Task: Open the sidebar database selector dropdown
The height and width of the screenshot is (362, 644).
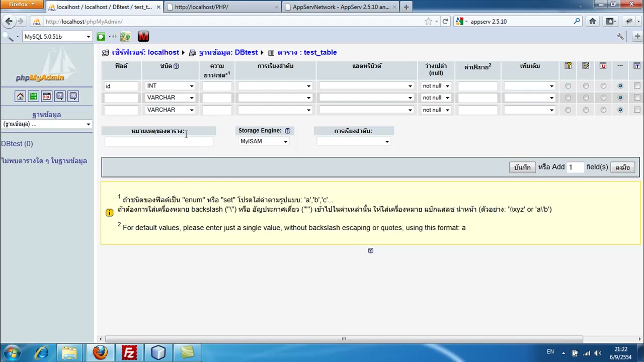Action: click(x=46, y=124)
